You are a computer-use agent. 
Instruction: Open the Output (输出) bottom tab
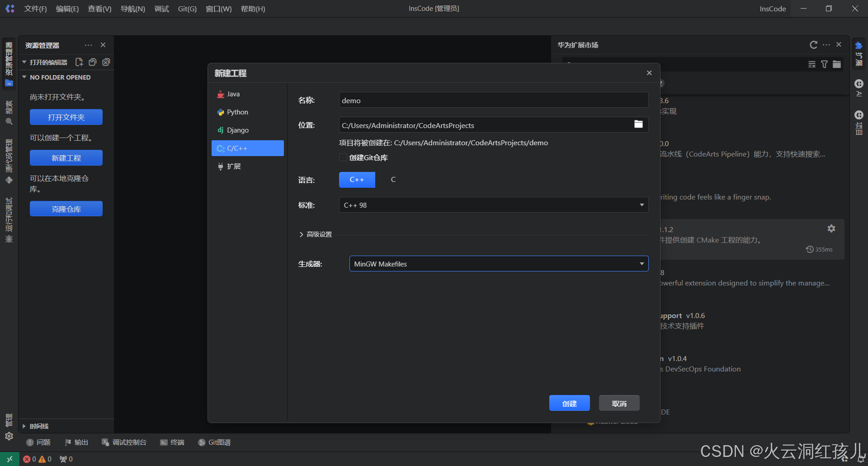76,442
